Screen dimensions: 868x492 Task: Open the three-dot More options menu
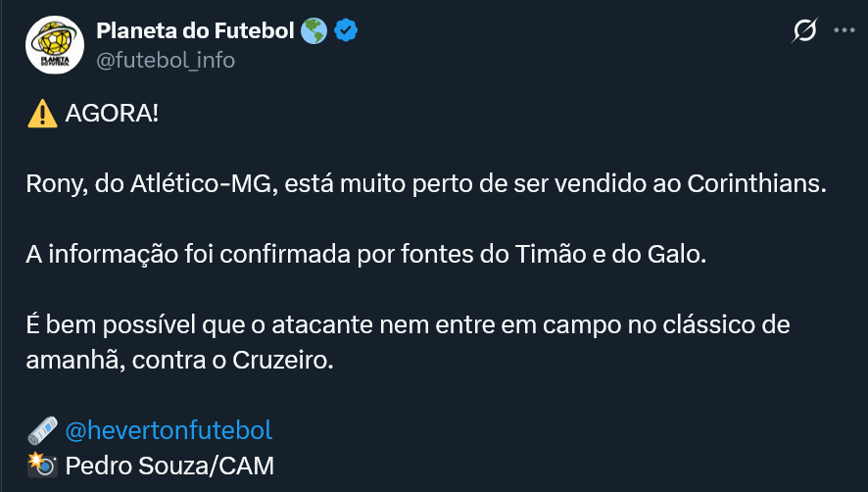click(844, 31)
